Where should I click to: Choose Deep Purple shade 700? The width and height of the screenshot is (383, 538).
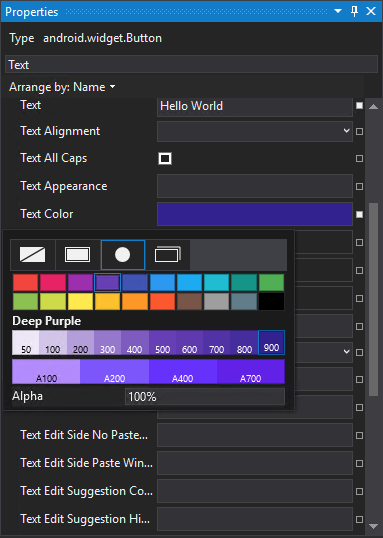point(217,342)
